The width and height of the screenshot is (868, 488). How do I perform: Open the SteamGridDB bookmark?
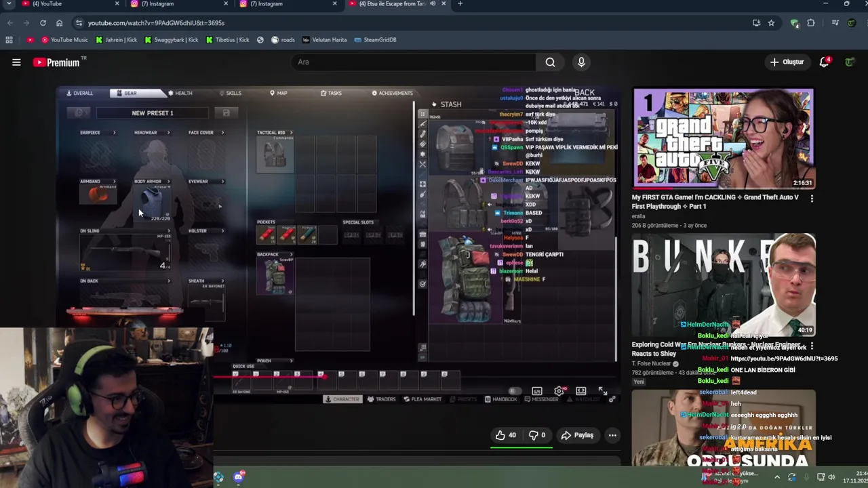tap(375, 40)
